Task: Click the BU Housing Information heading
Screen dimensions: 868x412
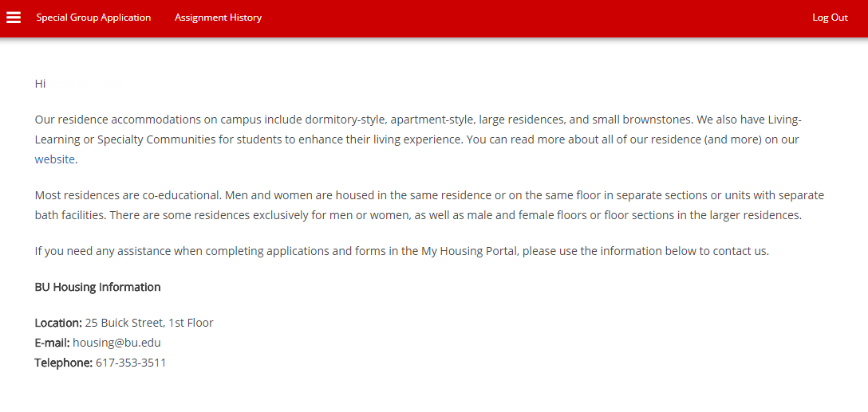Action: [97, 287]
